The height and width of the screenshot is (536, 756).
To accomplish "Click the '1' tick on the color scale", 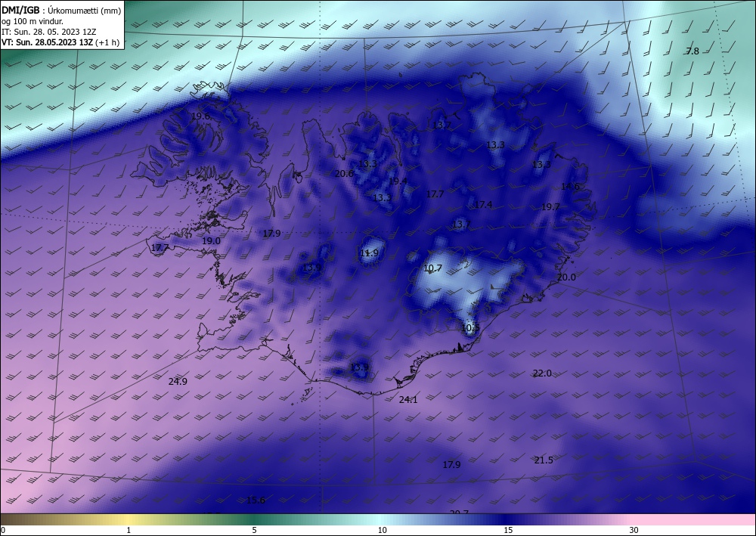I will (129, 530).
